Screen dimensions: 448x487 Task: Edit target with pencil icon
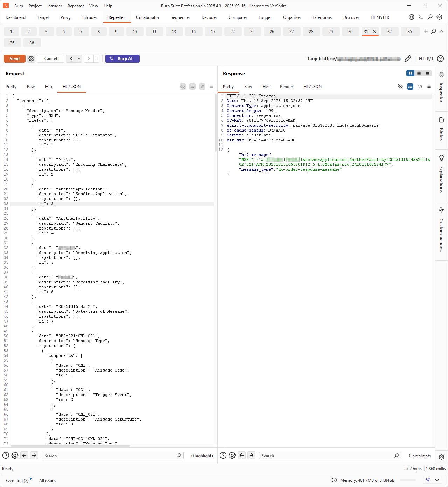(x=408, y=59)
